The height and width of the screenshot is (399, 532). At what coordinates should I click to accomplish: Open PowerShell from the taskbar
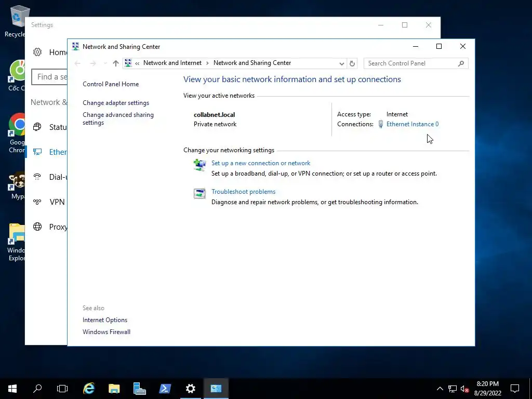(165, 389)
